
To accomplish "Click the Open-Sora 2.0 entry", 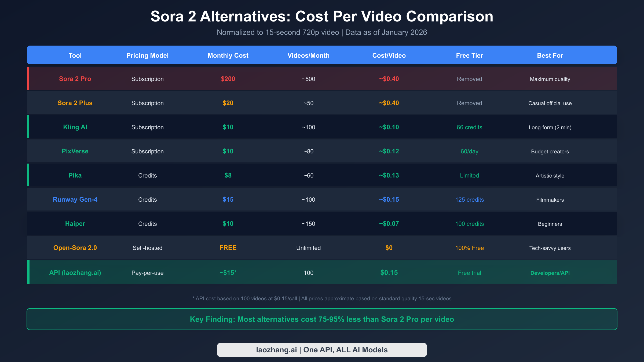I will (x=75, y=248).
